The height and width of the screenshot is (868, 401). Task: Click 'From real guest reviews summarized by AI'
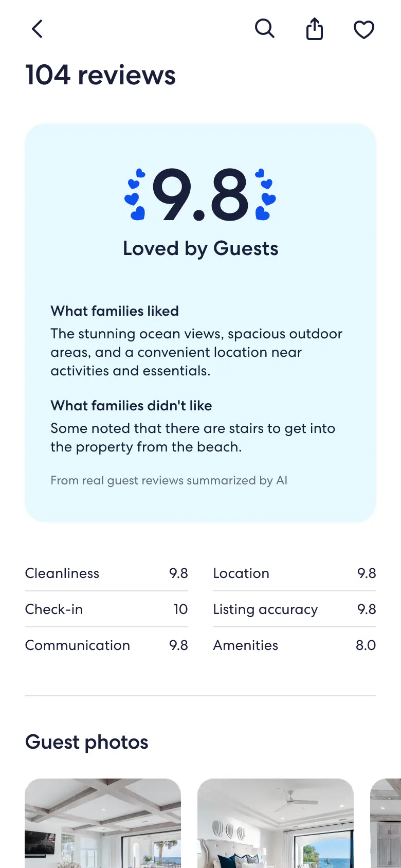click(x=169, y=480)
